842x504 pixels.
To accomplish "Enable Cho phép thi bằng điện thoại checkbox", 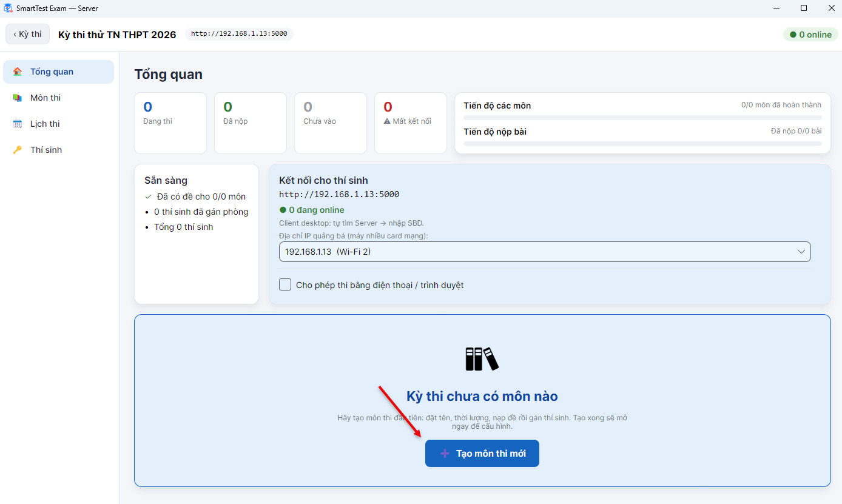I will [285, 284].
